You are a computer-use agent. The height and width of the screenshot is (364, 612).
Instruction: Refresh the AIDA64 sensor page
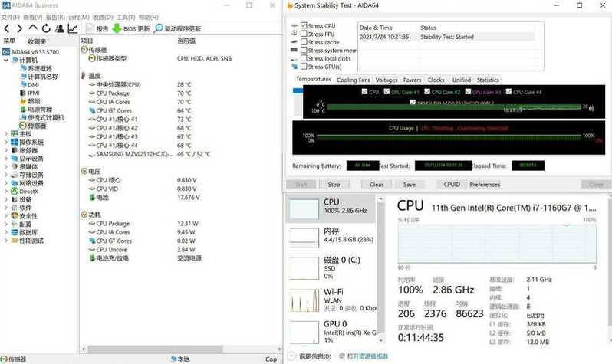46,28
